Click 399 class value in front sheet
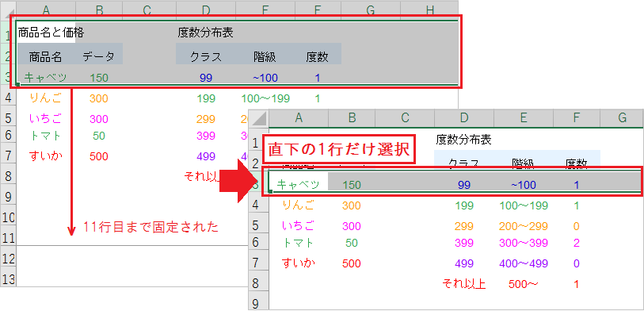The image size is (644, 311). tap(464, 243)
